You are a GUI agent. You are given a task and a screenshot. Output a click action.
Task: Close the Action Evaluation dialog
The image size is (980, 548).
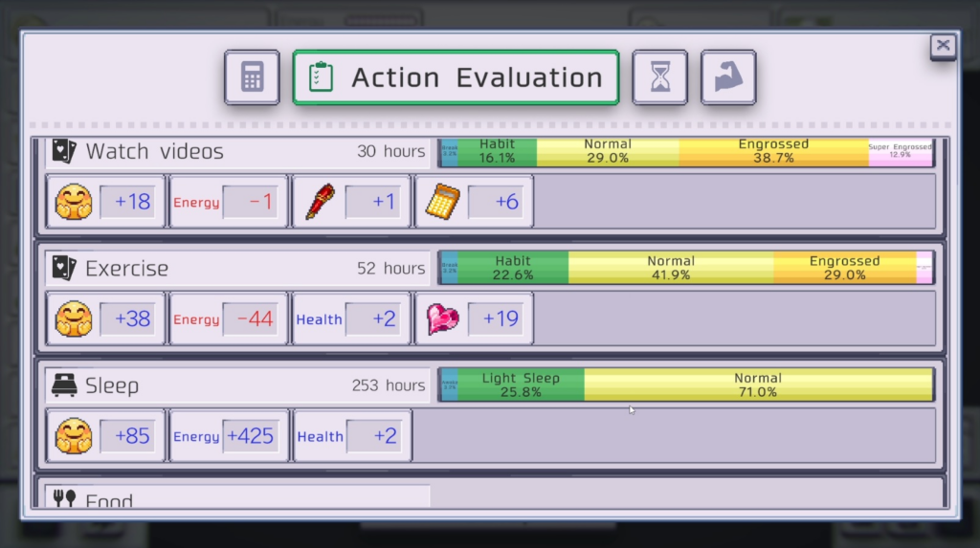click(x=943, y=46)
